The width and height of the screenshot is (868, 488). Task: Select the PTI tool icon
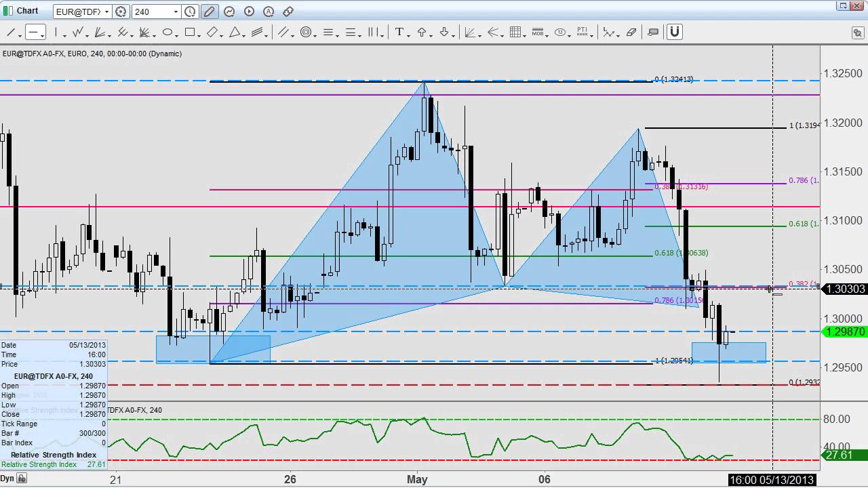point(583,32)
